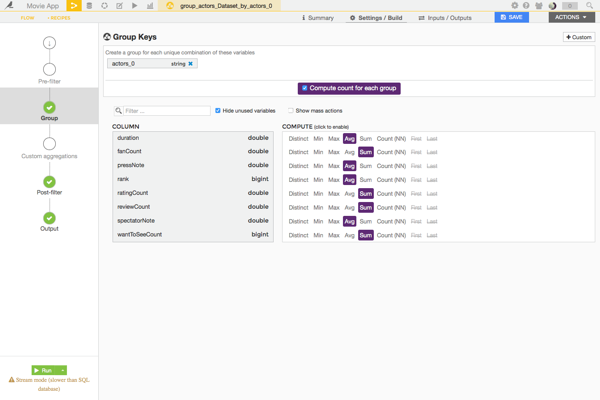Enable Distinct for duration
600x400 pixels.
[x=298, y=139]
